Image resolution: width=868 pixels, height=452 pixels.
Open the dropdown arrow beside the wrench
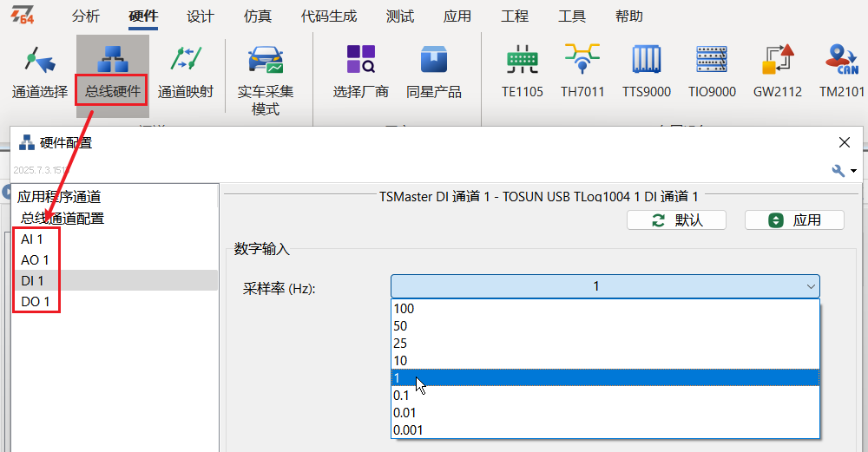pos(853,171)
